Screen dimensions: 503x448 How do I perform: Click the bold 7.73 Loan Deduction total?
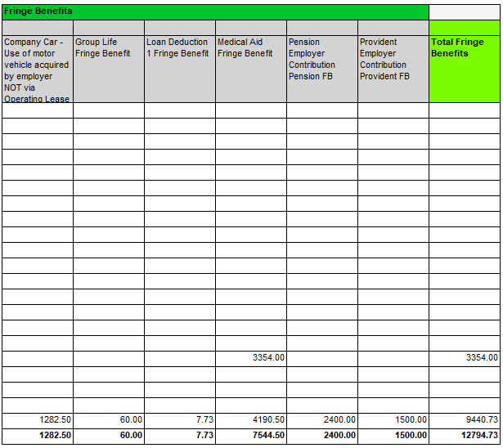(179, 436)
